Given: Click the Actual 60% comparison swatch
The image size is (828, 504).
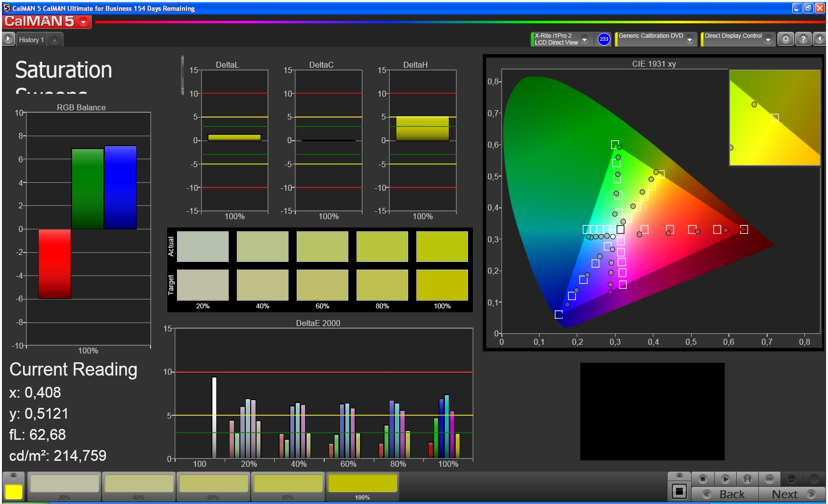Looking at the screenshot, I should coord(322,247).
